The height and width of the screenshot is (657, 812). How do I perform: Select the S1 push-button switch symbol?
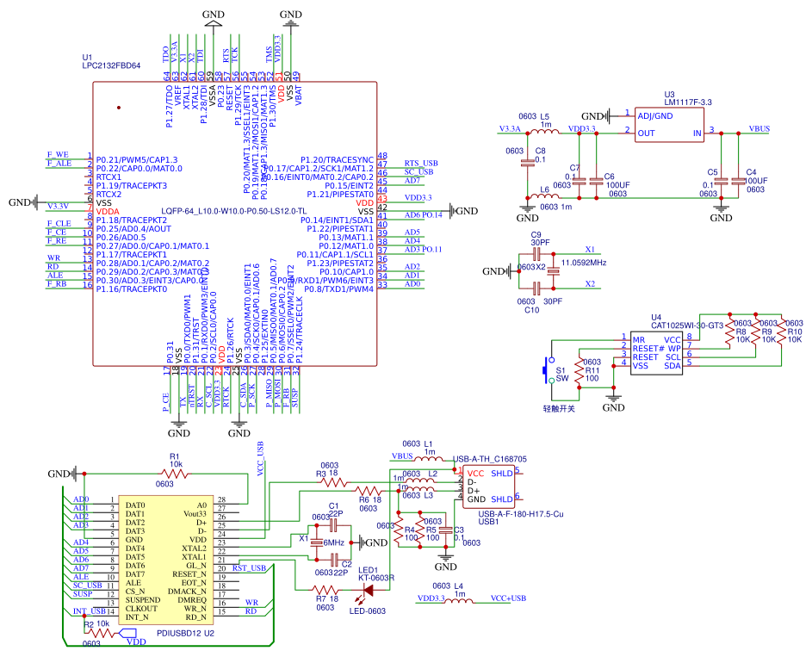coord(549,369)
